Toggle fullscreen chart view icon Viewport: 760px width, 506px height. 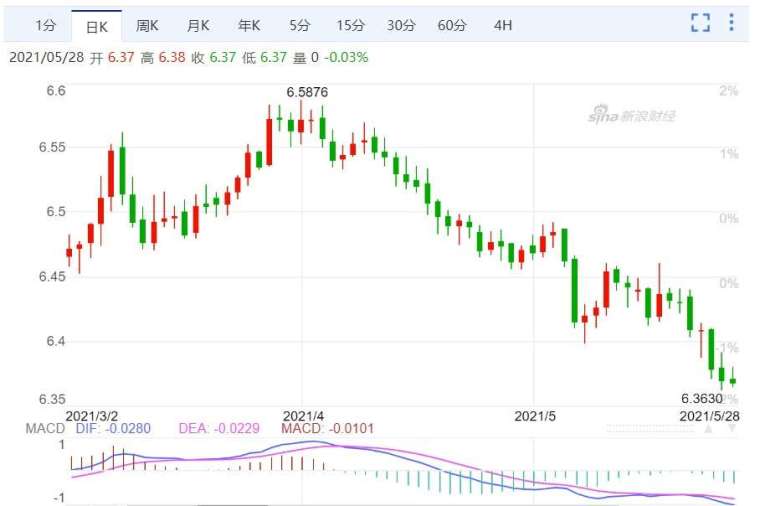(x=700, y=23)
